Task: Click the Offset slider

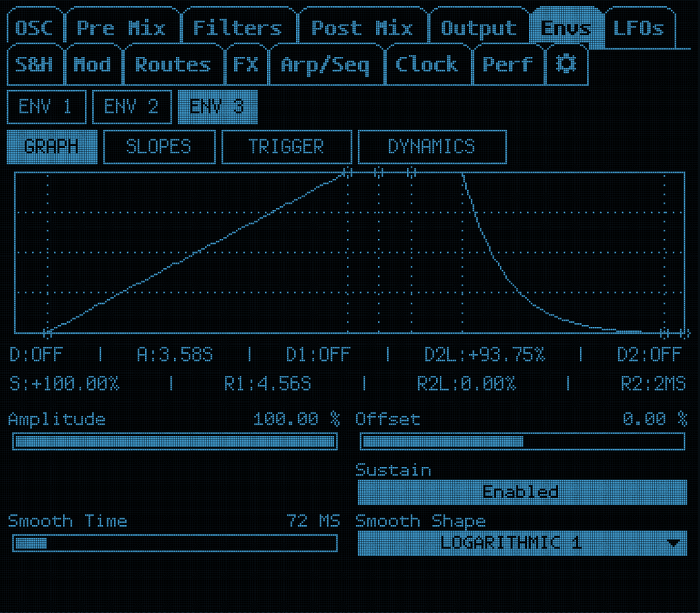Action: 522,441
